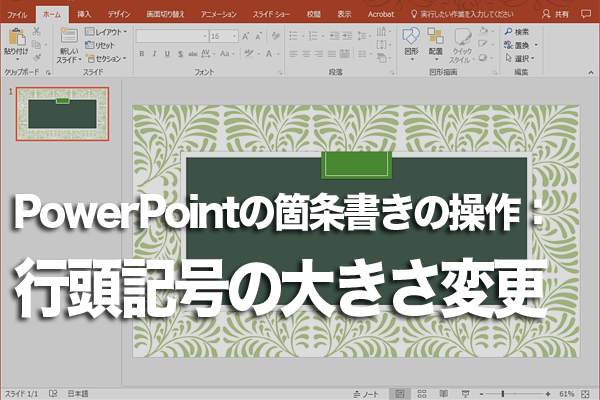This screenshot has height=400, width=600.
Task: Open the Select (選択) dropdown
Action: (x=520, y=59)
